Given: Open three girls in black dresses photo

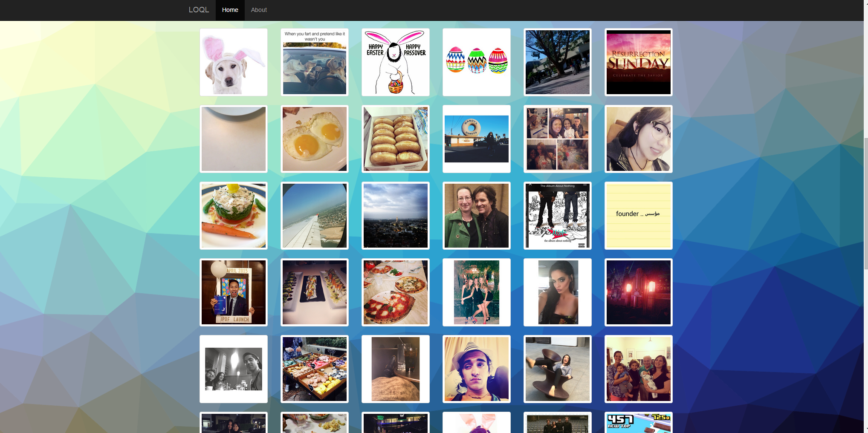Looking at the screenshot, I should [477, 292].
